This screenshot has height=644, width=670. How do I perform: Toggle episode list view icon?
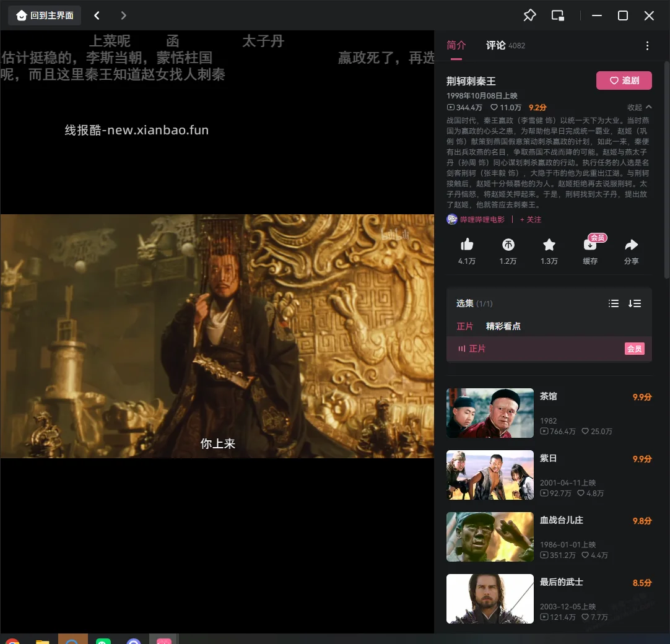[x=614, y=303]
